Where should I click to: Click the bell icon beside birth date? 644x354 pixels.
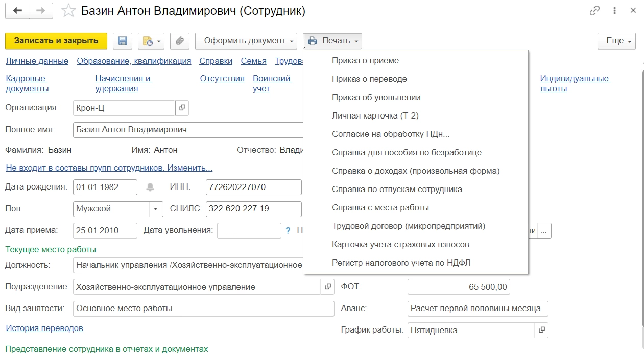click(x=150, y=187)
